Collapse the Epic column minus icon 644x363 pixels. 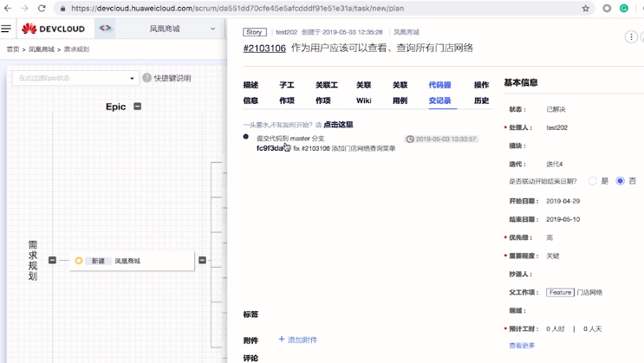pos(138,107)
